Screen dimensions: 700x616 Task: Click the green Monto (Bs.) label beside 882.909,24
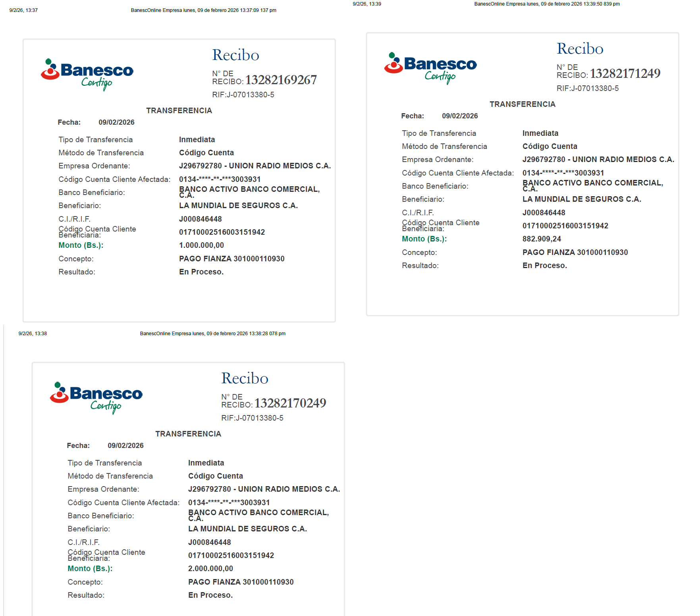[x=424, y=239]
